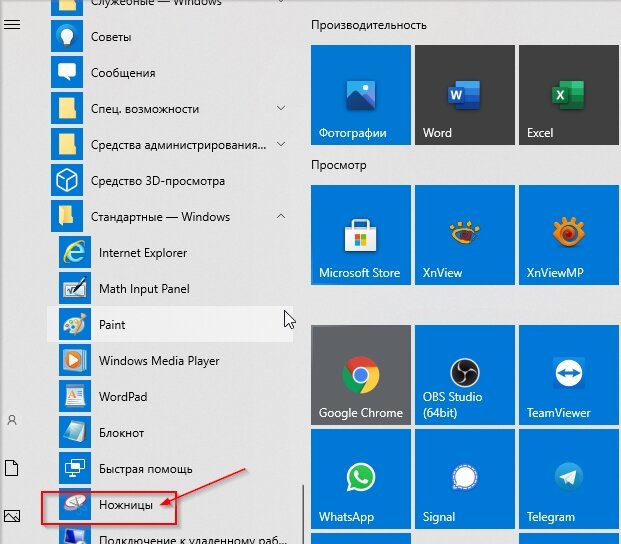Launch the WhatsApp tile
The image size is (621, 544).
coord(361,479)
